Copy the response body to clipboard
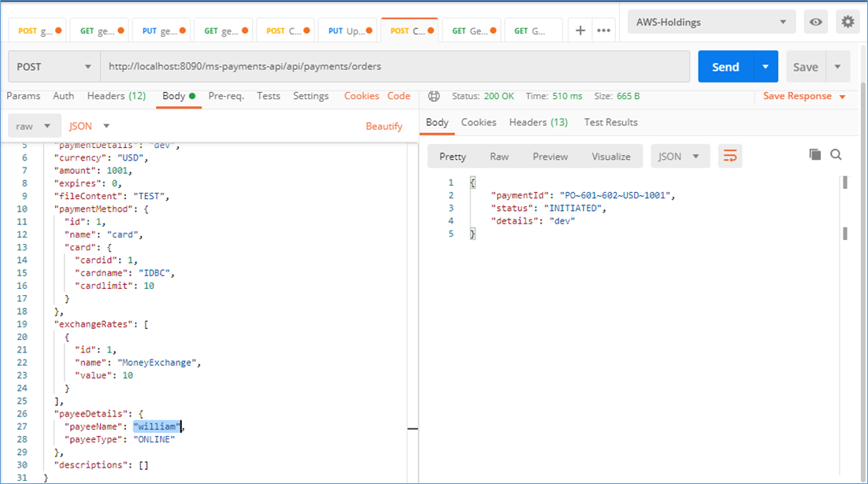The height and width of the screenshot is (484, 868). pyautogui.click(x=815, y=155)
